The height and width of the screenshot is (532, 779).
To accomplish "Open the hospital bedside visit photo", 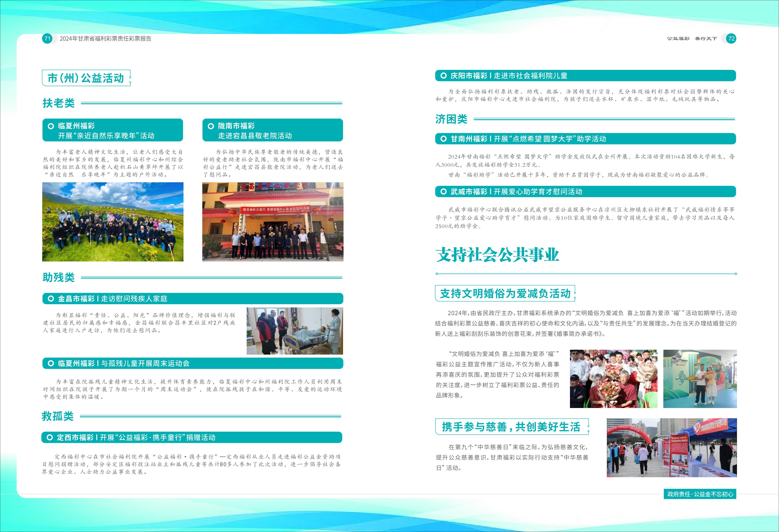I will tap(295, 331).
